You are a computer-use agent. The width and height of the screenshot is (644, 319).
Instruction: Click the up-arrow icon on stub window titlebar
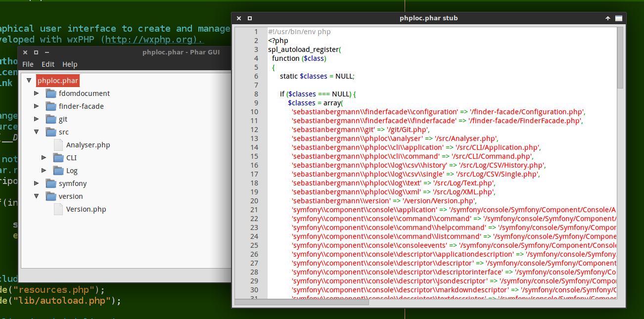608,18
